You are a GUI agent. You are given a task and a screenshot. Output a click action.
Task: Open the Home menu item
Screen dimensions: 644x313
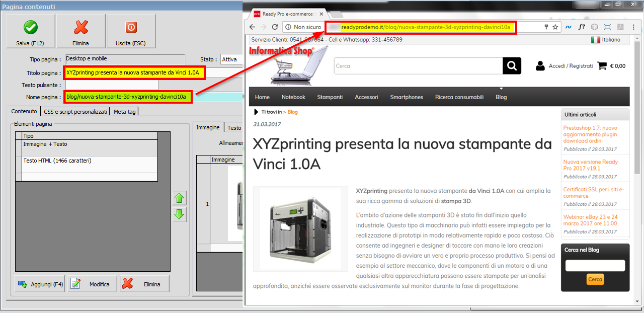point(262,97)
